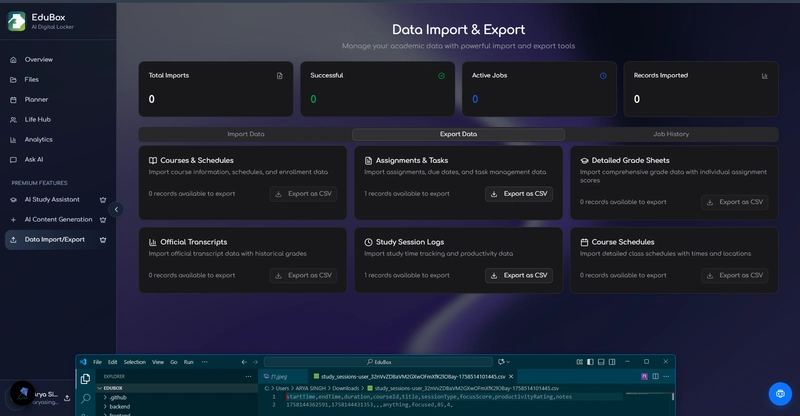The height and width of the screenshot is (416, 800).
Task: Collapse the EDUBOX root folder
Action: tap(113, 388)
